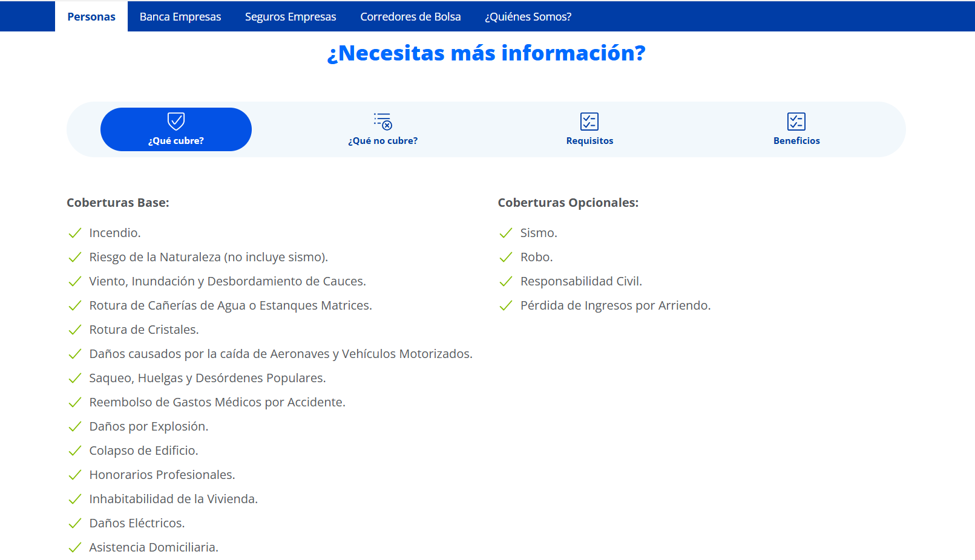Screen dimensions: 975x560
Task: Click the checkmark beside Saqueo, Huelgas
Action: click(x=75, y=379)
